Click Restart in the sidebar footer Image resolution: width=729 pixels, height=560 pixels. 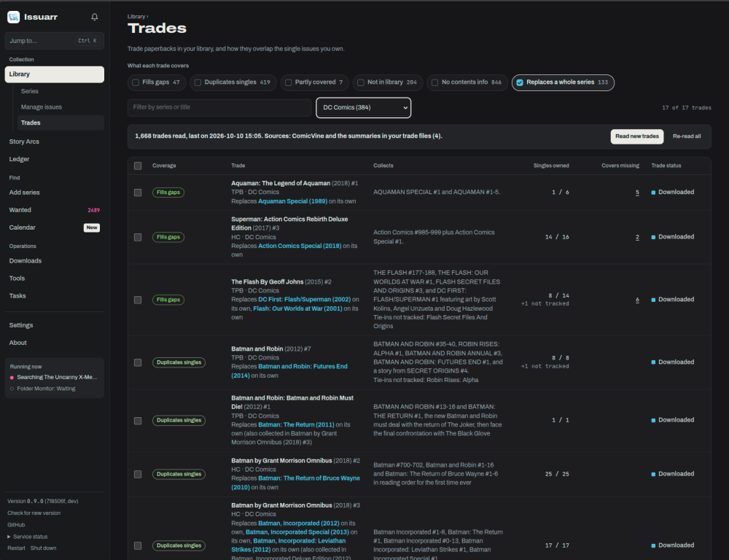click(x=16, y=548)
